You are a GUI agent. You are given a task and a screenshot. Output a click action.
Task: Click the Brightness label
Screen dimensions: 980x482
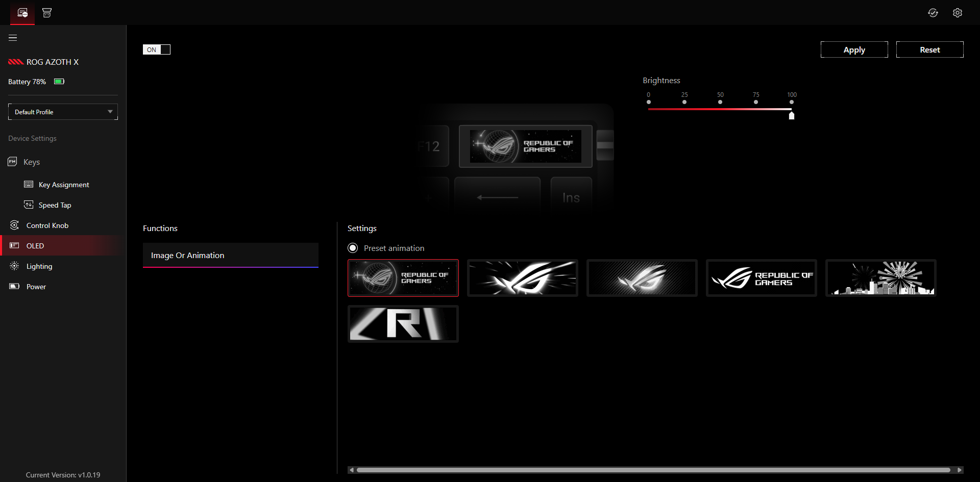click(x=661, y=80)
